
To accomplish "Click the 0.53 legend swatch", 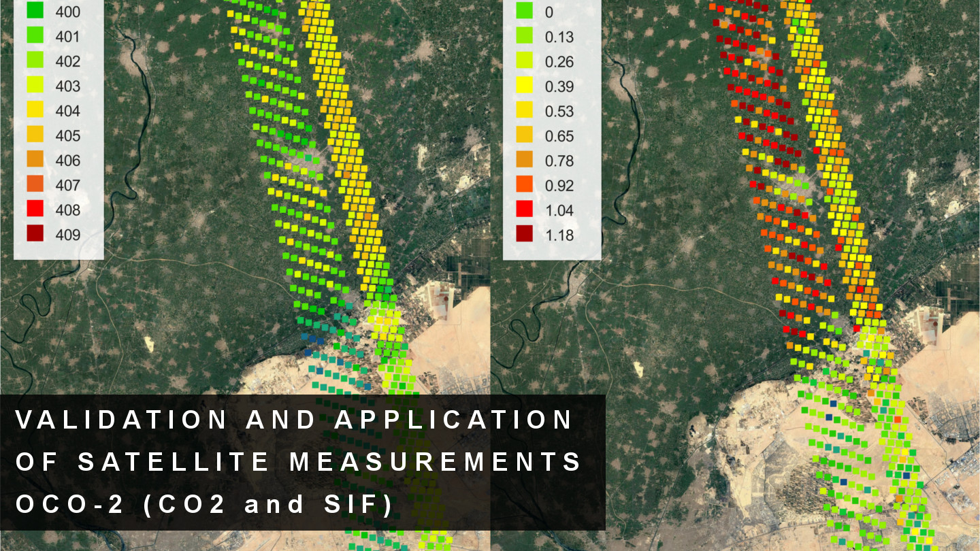I will pyautogui.click(x=524, y=110).
